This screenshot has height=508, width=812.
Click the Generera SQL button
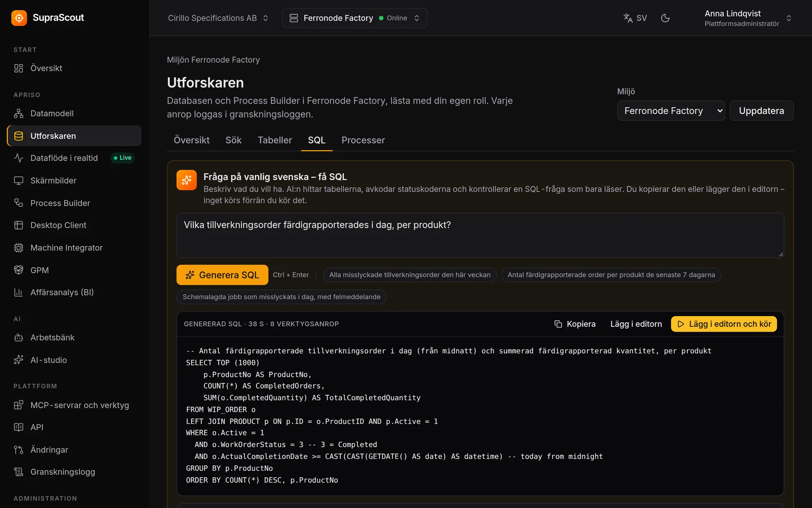222,275
